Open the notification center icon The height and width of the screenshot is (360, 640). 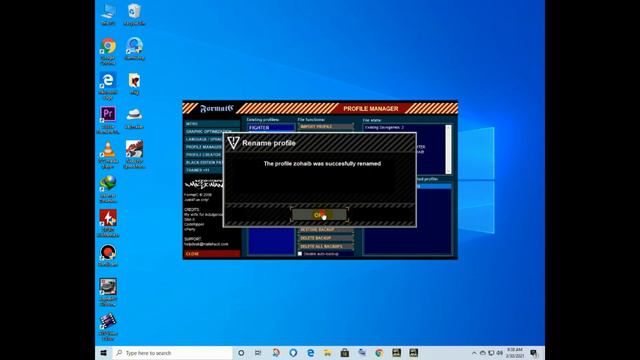[x=534, y=353]
